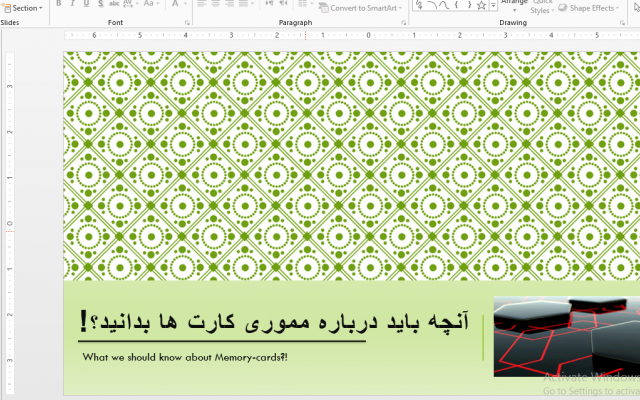This screenshot has width=640, height=400.
Task: Select the hexagon picture on slide
Action: [x=567, y=336]
